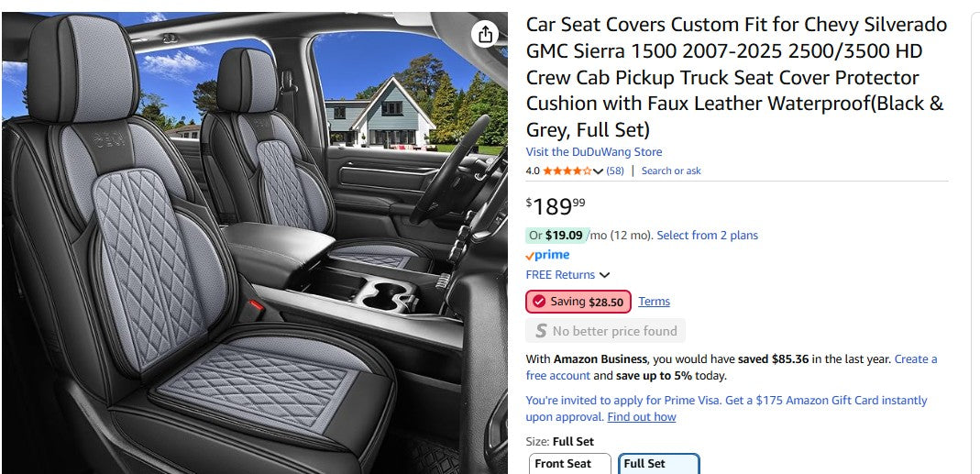The image size is (980, 474).
Task: Click the $19.09 monthly payment highlight
Action: tap(563, 236)
